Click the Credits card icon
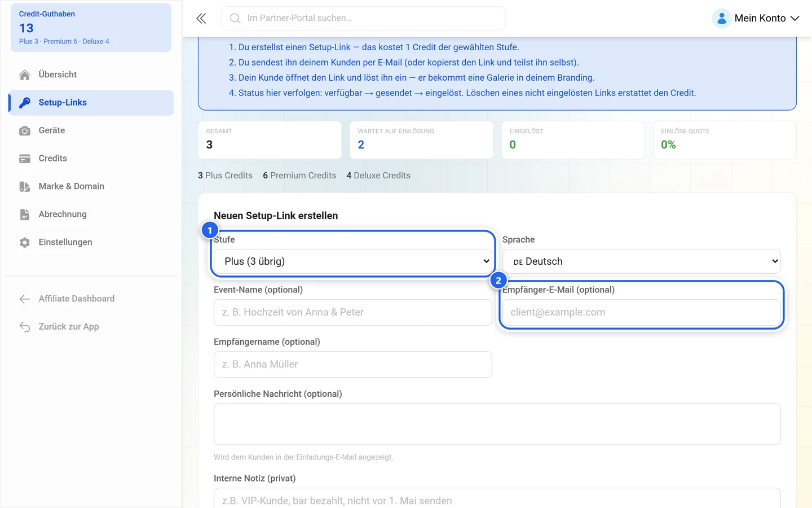 point(25,159)
